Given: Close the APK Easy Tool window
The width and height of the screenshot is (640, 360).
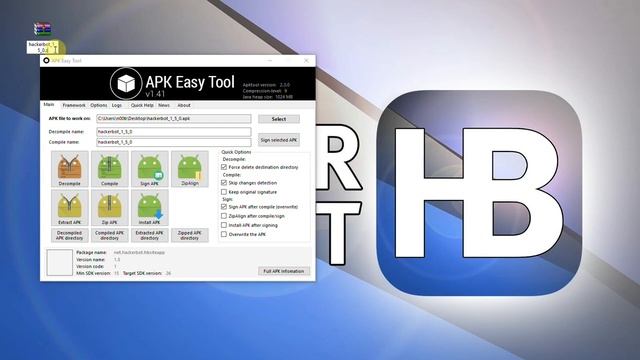Looking at the screenshot, I should 307,60.
